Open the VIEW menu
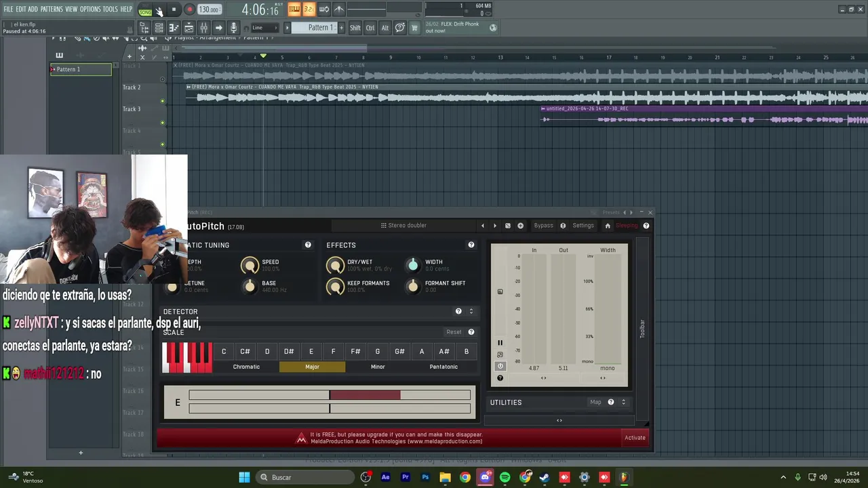The width and height of the screenshot is (868, 488). click(x=71, y=9)
